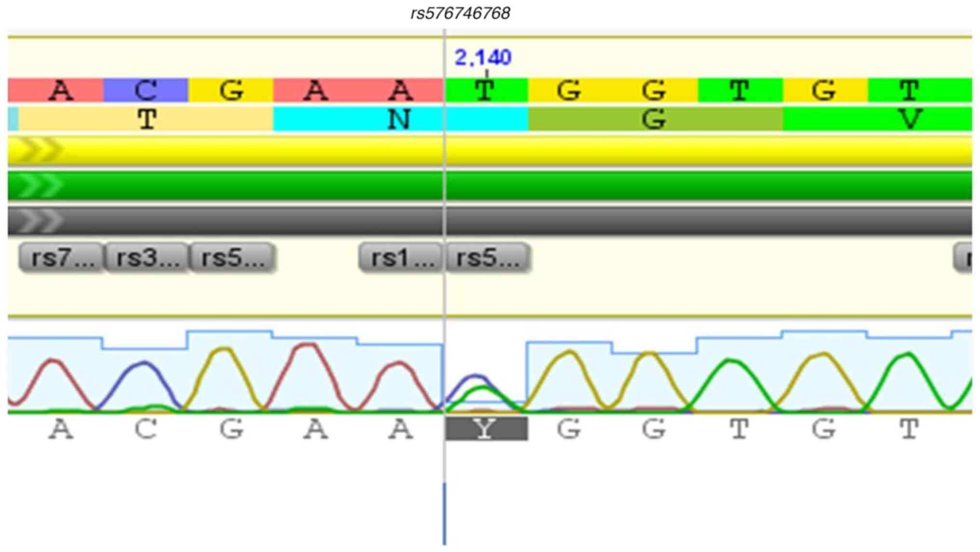Click the rs5... tag right of rs1...
Screen dimensions: 980x552
click(487, 258)
